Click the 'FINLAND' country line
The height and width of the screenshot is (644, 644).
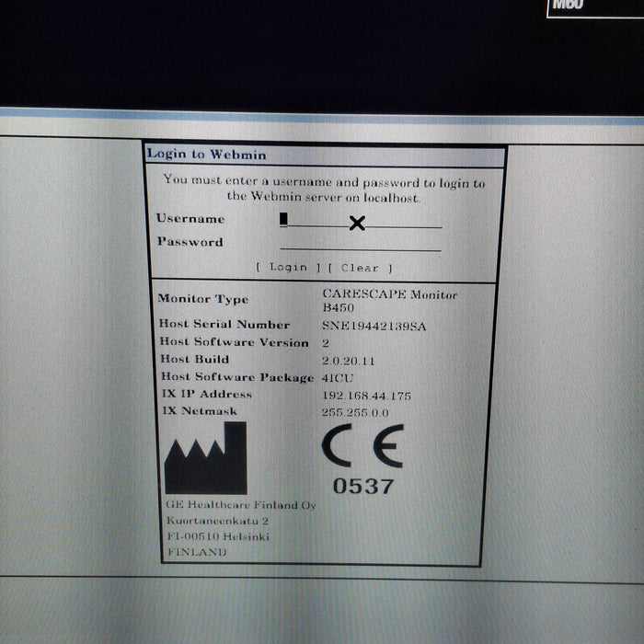(197, 552)
